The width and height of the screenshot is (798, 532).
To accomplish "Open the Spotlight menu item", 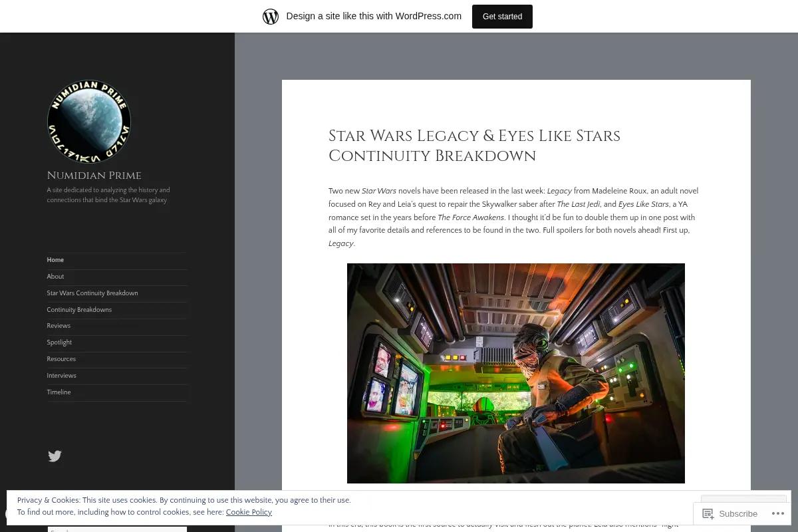I will pos(59,342).
